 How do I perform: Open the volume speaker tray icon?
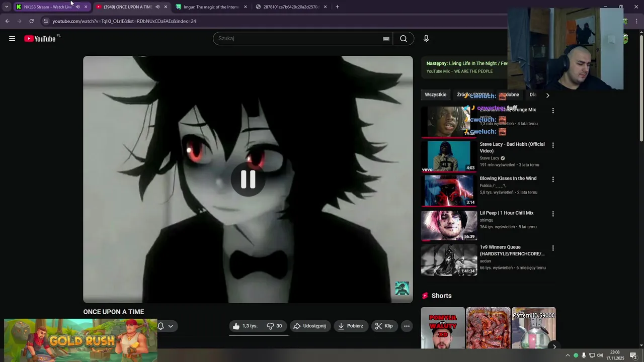tap(600, 355)
